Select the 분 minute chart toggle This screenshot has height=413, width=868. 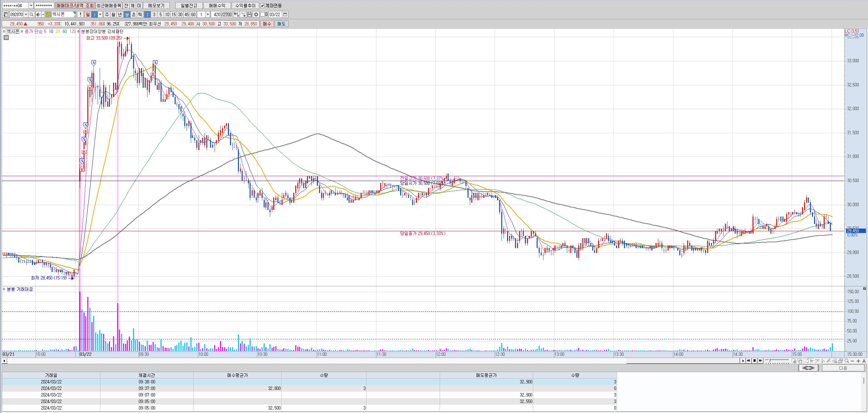(x=127, y=14)
